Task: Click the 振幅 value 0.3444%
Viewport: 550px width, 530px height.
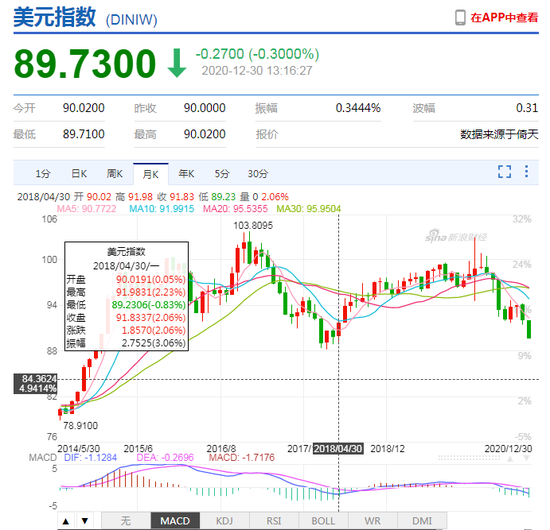Action: 358,108
